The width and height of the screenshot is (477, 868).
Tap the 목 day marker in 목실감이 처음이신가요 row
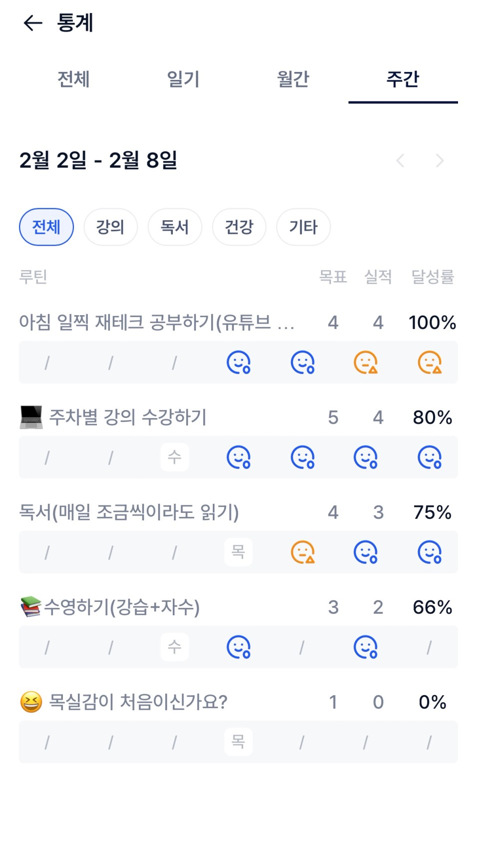tap(238, 742)
